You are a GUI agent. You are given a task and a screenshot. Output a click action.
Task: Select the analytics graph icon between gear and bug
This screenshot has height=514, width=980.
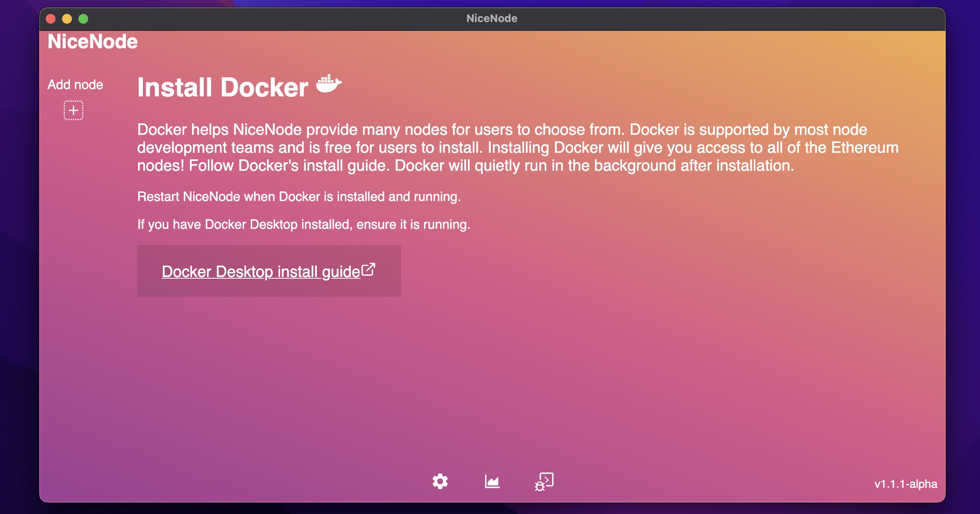pos(492,482)
